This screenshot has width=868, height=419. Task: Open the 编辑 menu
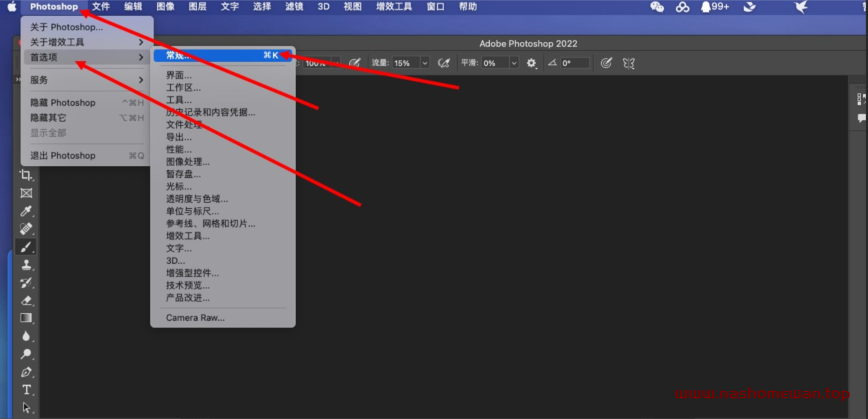[x=133, y=7]
